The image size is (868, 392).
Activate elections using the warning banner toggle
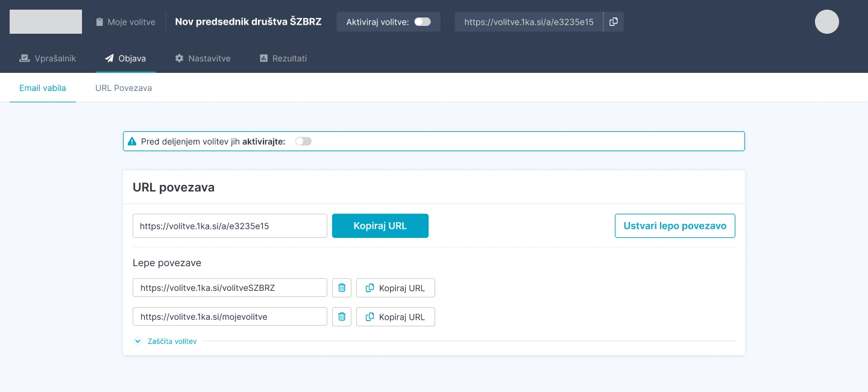point(303,141)
